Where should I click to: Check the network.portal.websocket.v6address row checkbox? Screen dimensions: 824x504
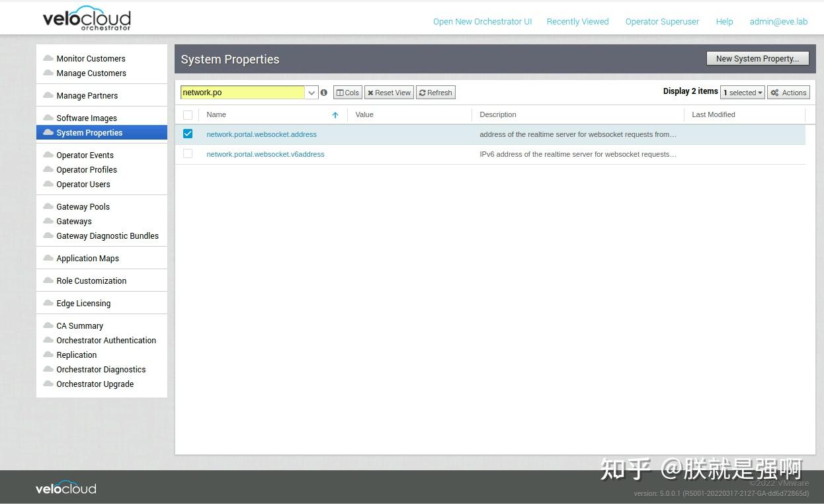pos(188,153)
